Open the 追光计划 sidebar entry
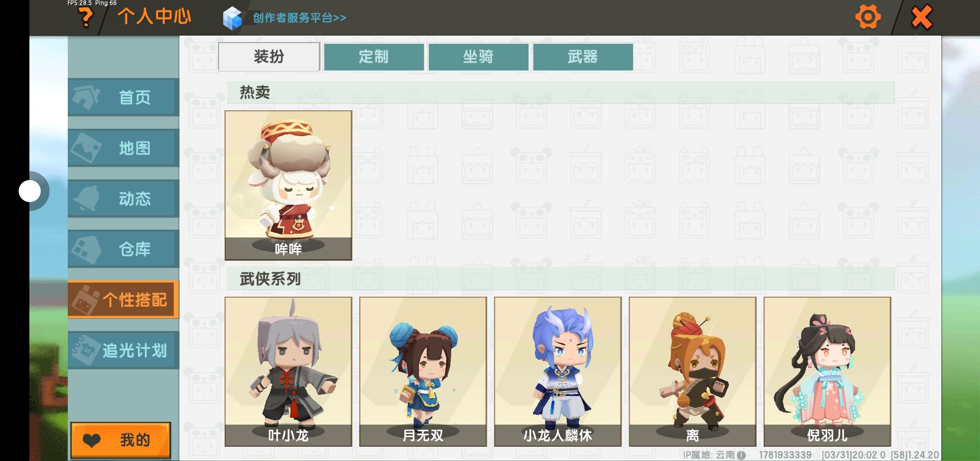980x461 pixels. tap(123, 350)
